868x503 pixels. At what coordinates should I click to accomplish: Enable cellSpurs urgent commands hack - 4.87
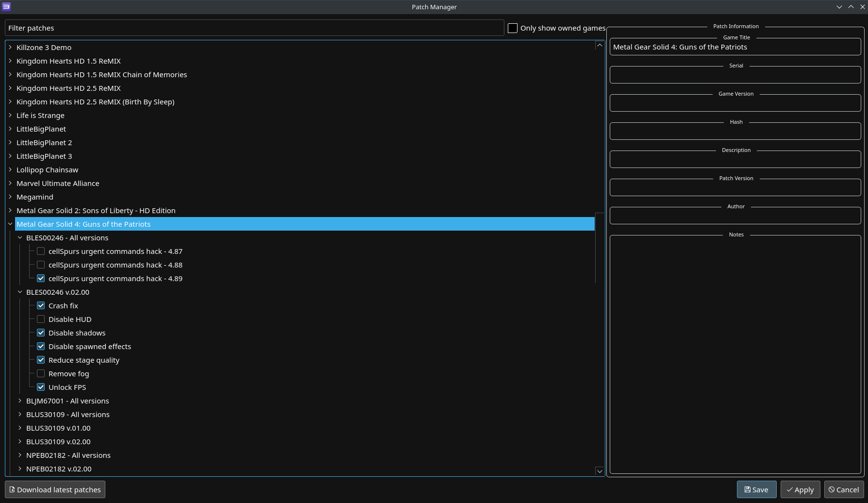[41, 251]
